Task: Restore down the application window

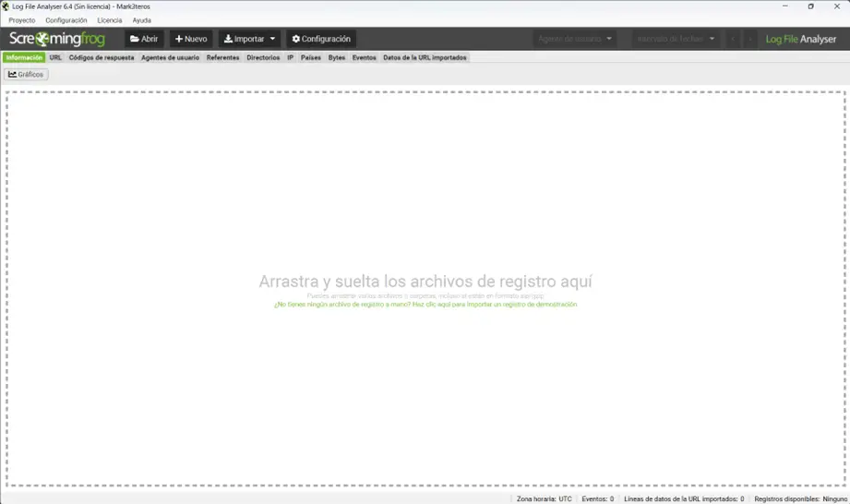Action: pyautogui.click(x=810, y=6)
